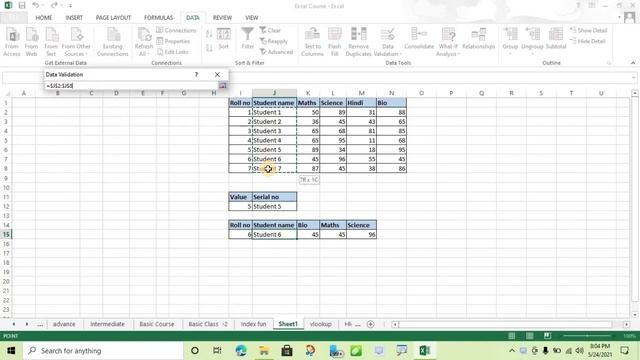
Task: Open Refresh All dropdown
Action: point(144,42)
